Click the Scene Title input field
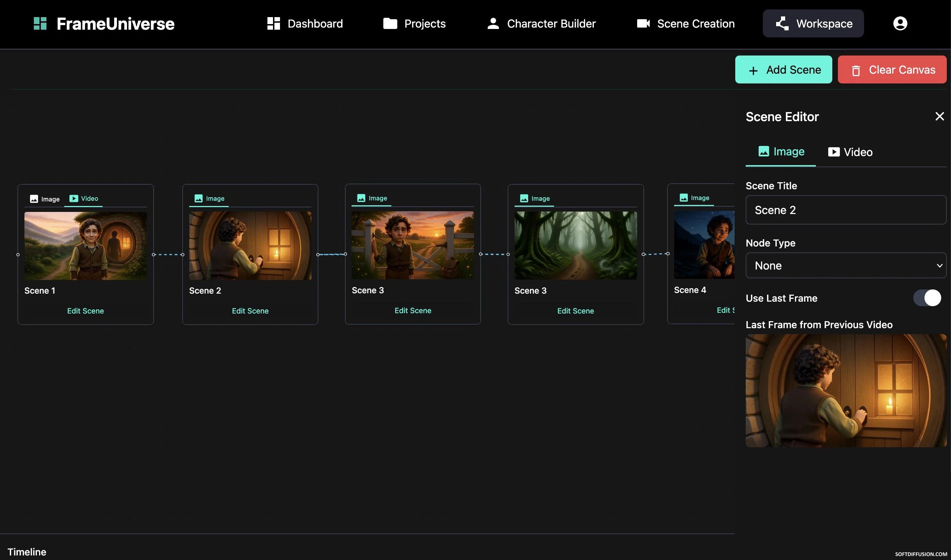 846,210
